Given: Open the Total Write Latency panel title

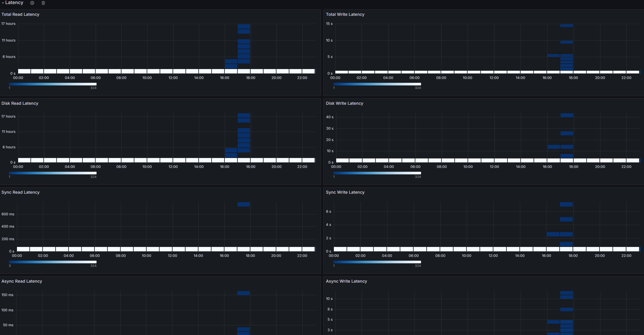Looking at the screenshot, I should [345, 14].
